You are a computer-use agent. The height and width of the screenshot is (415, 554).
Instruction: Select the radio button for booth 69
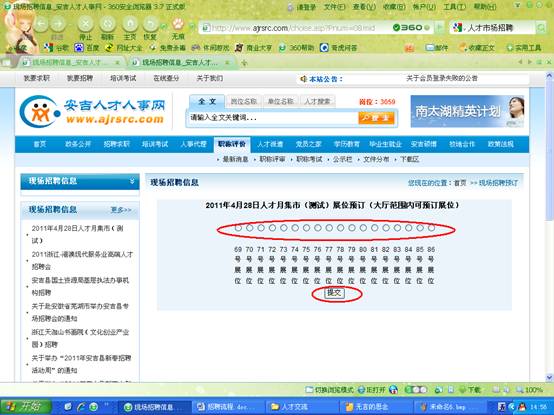[x=238, y=228]
